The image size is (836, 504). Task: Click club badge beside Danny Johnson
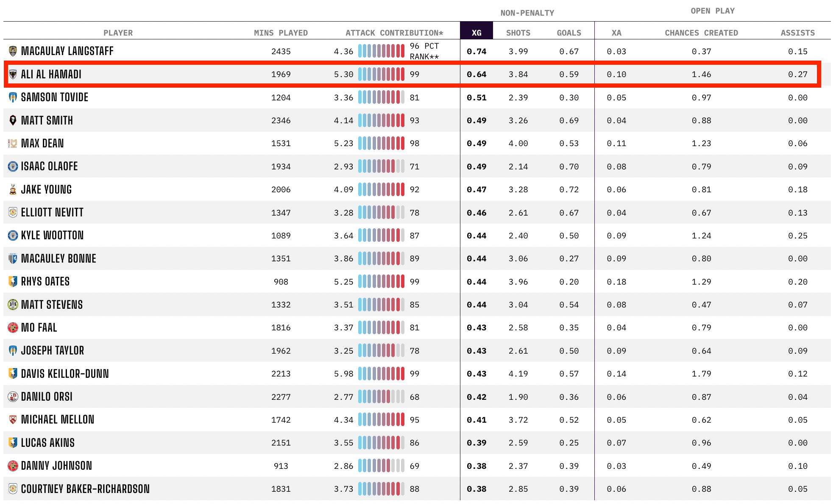click(x=13, y=466)
